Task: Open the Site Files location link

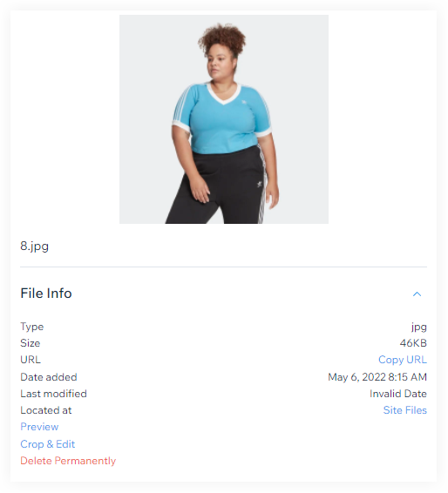Action: click(x=405, y=410)
